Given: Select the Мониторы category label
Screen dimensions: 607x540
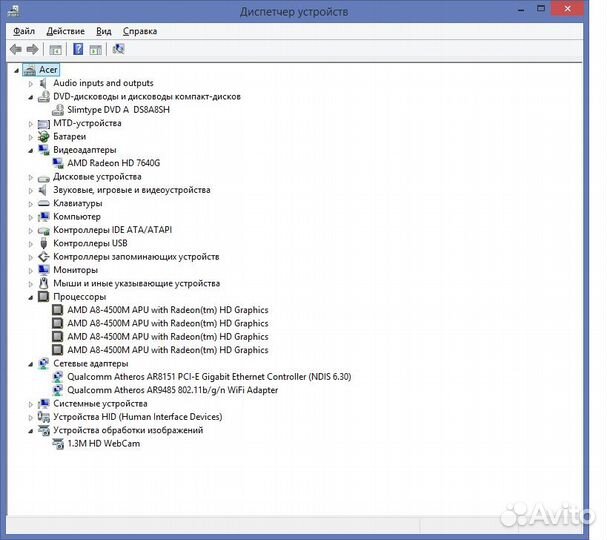Looking at the screenshot, I should (x=75, y=270).
